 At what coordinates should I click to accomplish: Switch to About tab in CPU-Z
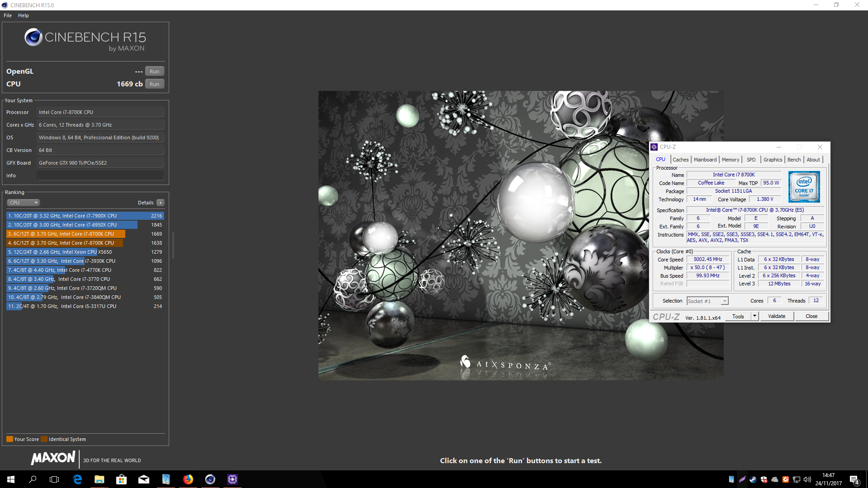point(813,160)
